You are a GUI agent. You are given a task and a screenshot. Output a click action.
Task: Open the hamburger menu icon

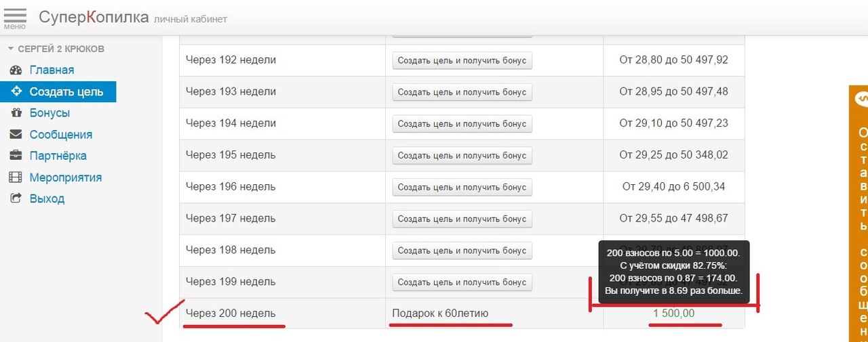click(x=15, y=18)
